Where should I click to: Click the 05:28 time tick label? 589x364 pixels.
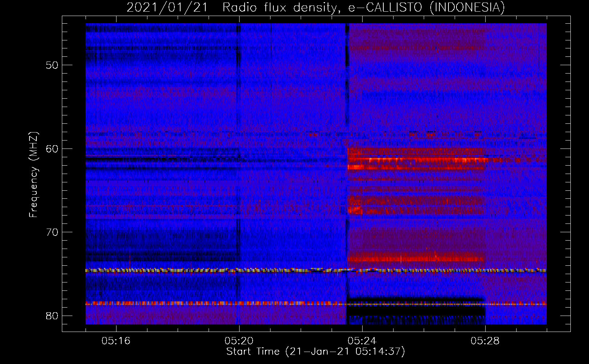click(x=485, y=341)
